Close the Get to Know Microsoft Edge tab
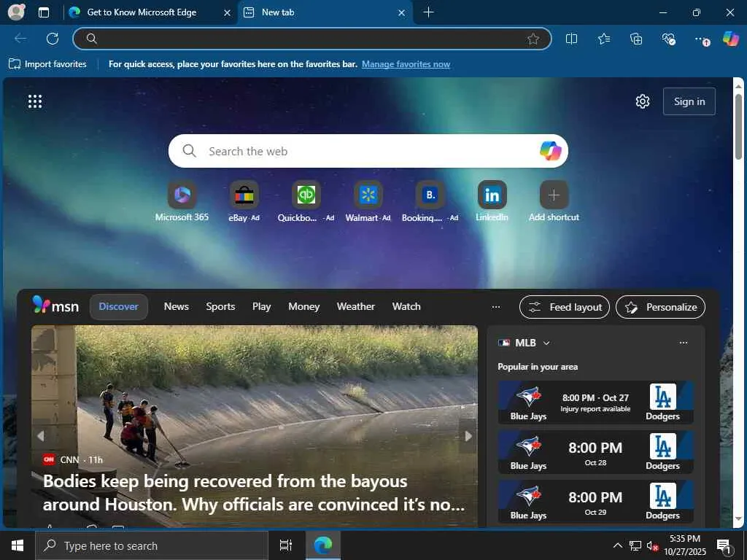 point(228,13)
